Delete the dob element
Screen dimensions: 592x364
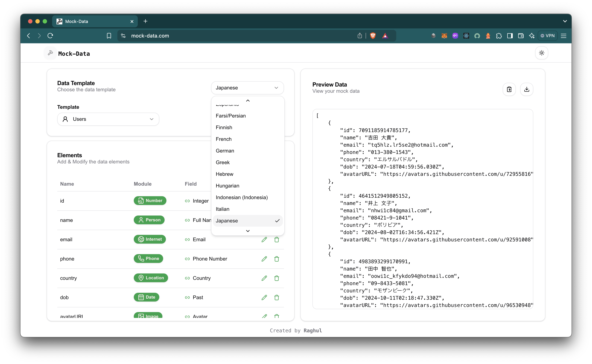[x=276, y=297]
